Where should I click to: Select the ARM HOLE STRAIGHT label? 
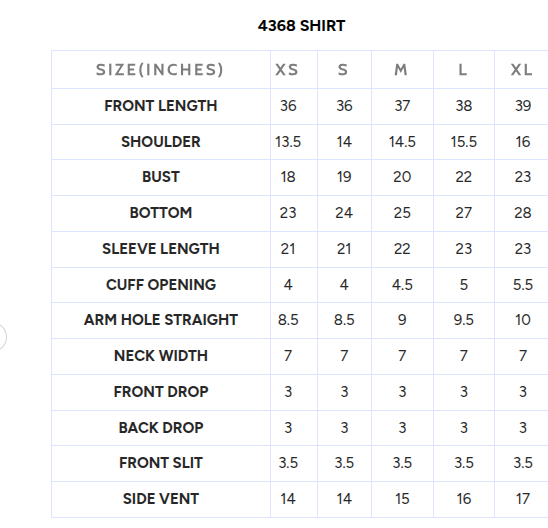click(x=161, y=320)
